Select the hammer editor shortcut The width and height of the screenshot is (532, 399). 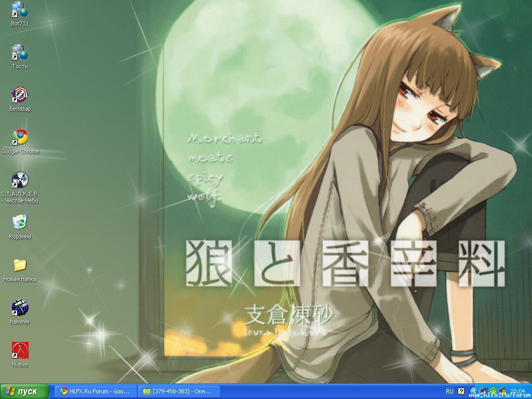pyautogui.click(x=20, y=312)
